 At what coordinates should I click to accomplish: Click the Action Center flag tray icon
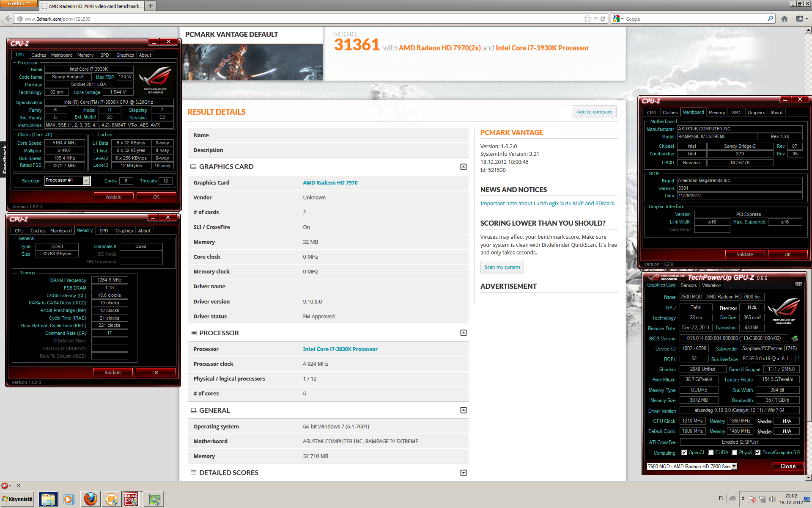[x=752, y=499]
